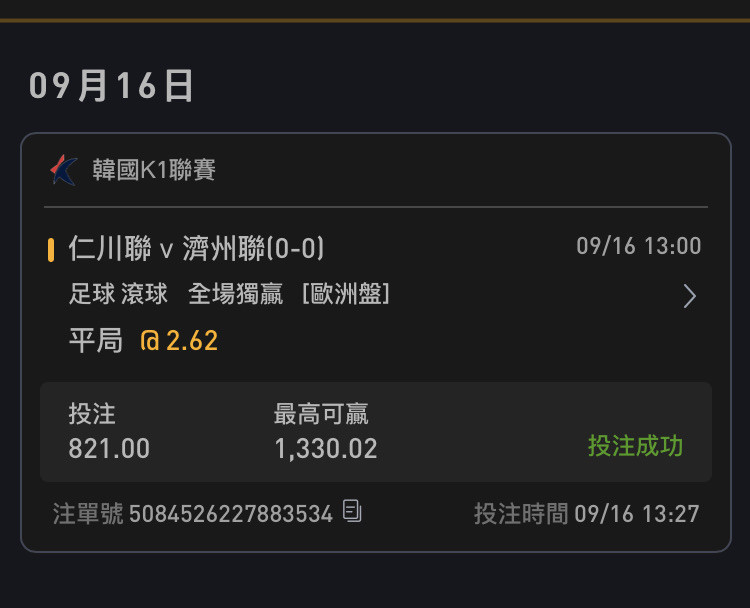
Task: Click the 注單號 label
Action: [x=88, y=514]
